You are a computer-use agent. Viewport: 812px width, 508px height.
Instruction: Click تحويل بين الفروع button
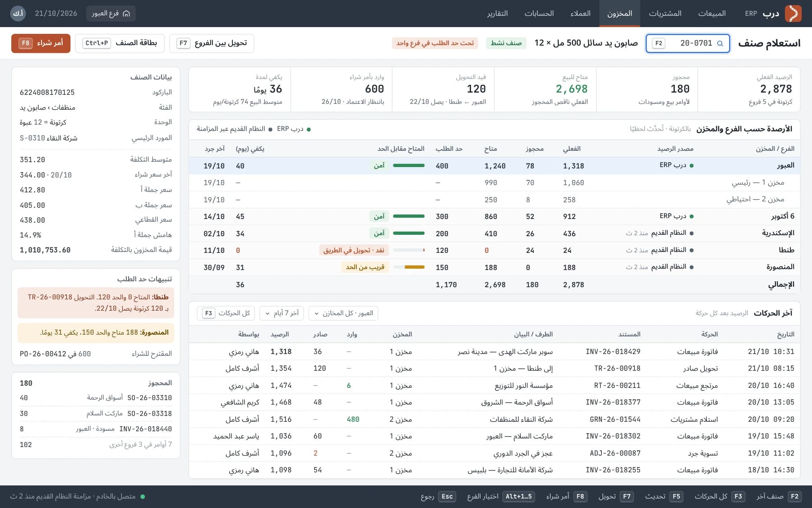(x=212, y=43)
